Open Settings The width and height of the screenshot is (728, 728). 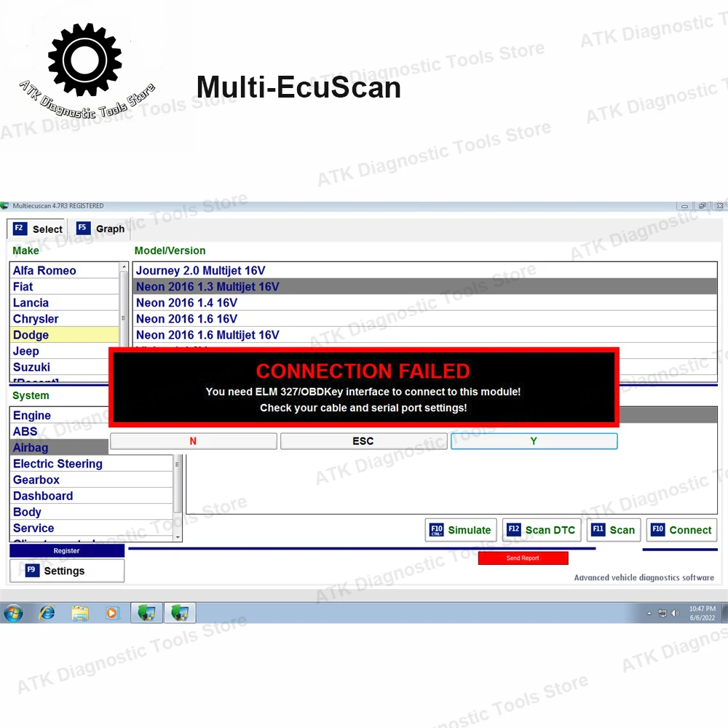click(x=67, y=571)
